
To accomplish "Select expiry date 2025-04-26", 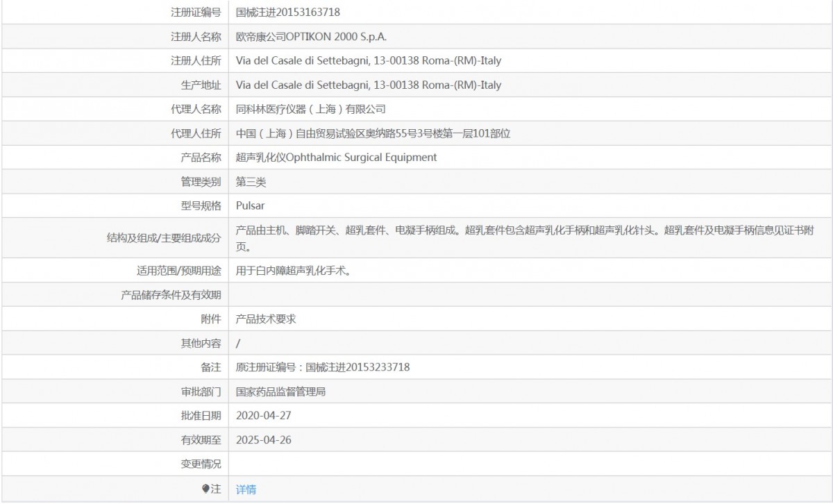I will (x=263, y=440).
